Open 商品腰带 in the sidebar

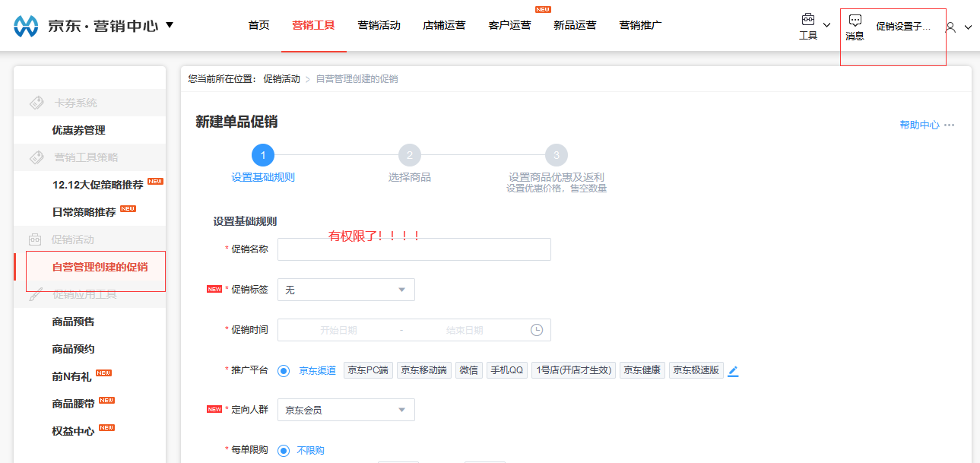coord(73,404)
